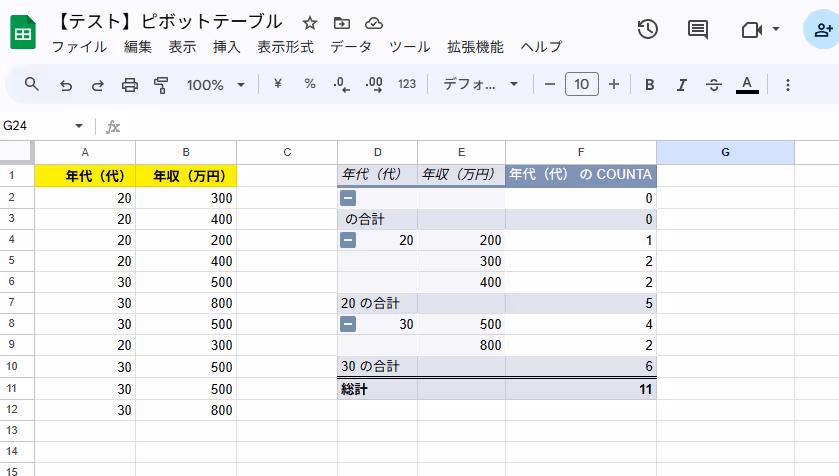This screenshot has width=839, height=476.
Task: Open the comments panel icon
Action: [698, 29]
